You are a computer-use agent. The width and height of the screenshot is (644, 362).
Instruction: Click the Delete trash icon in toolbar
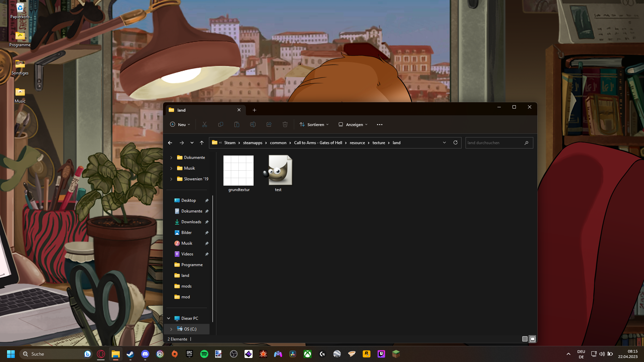[285, 124]
